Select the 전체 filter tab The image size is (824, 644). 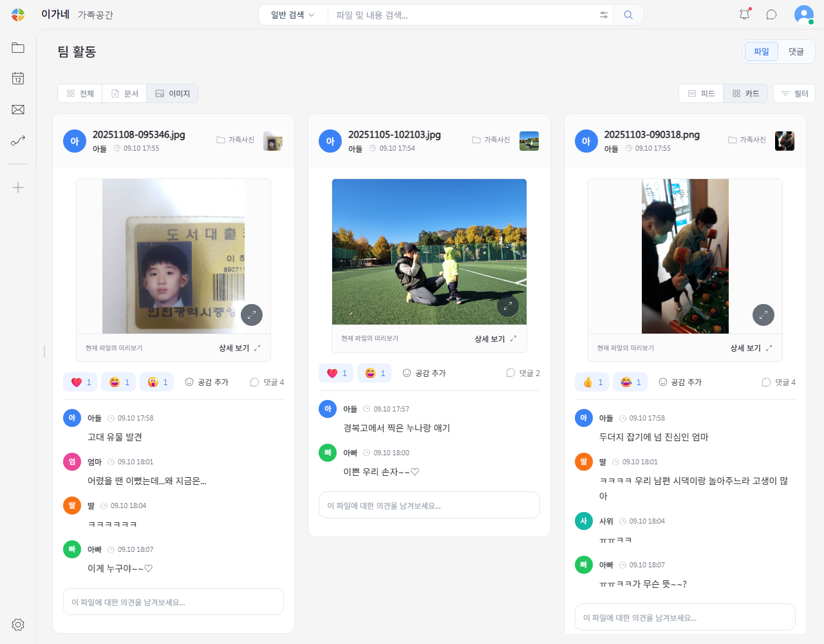point(80,93)
